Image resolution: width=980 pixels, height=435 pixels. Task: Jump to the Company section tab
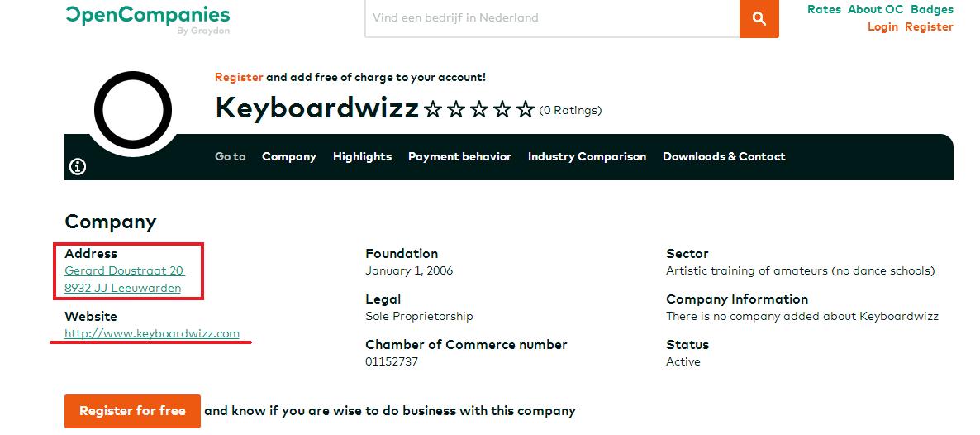click(x=289, y=156)
